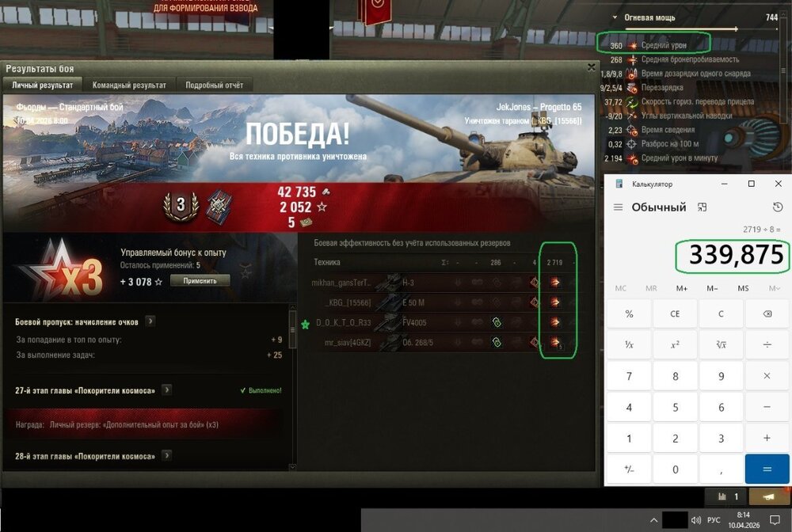Click the equals key in Calculator
Screen dimensions: 792x532
[767, 469]
